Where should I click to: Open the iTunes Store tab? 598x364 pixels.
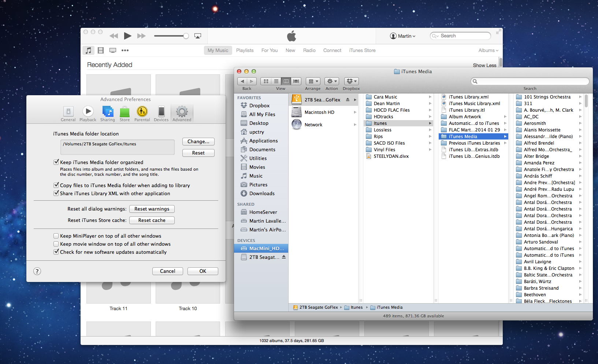[x=362, y=51]
